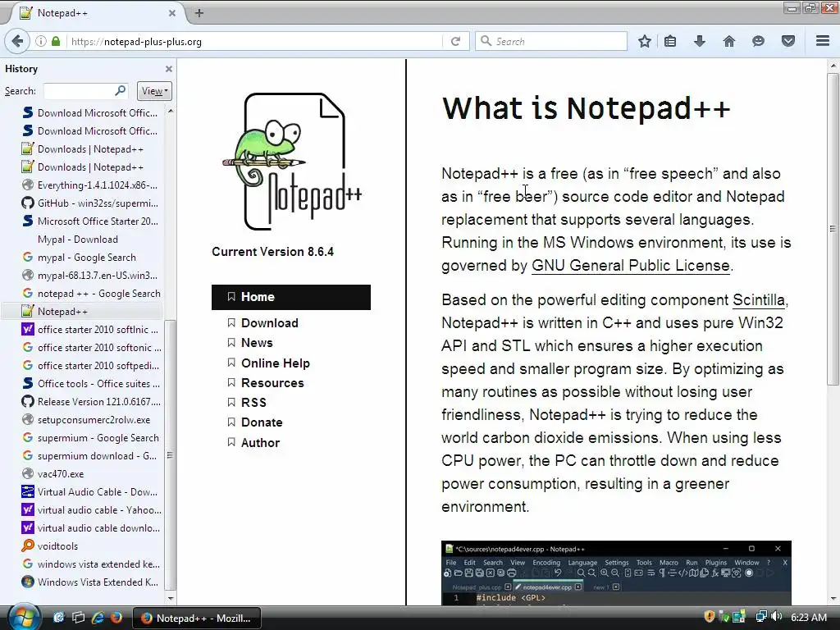Select Notepad++ - Mozilla taskbar button
The image size is (840, 630).
point(196,619)
